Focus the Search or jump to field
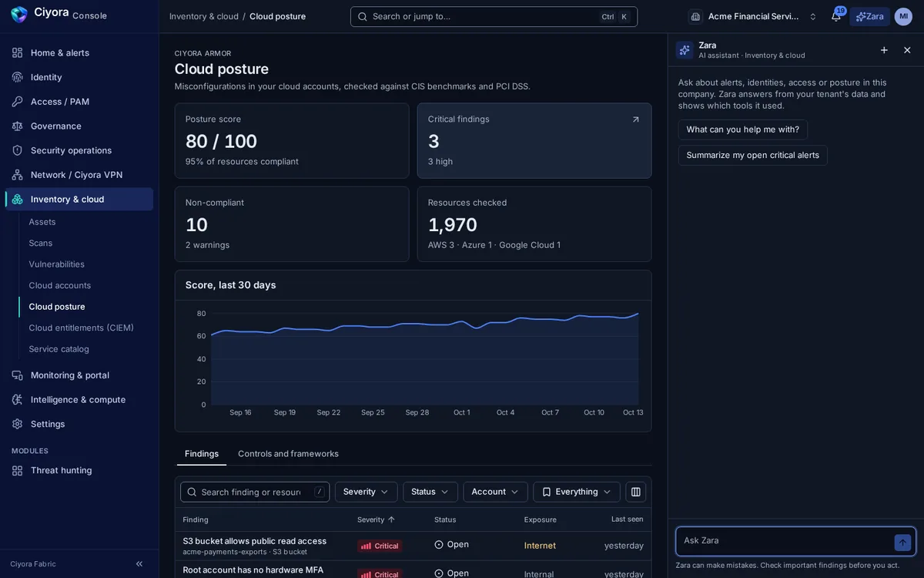Image resolution: width=924 pixels, height=578 pixels. click(494, 16)
